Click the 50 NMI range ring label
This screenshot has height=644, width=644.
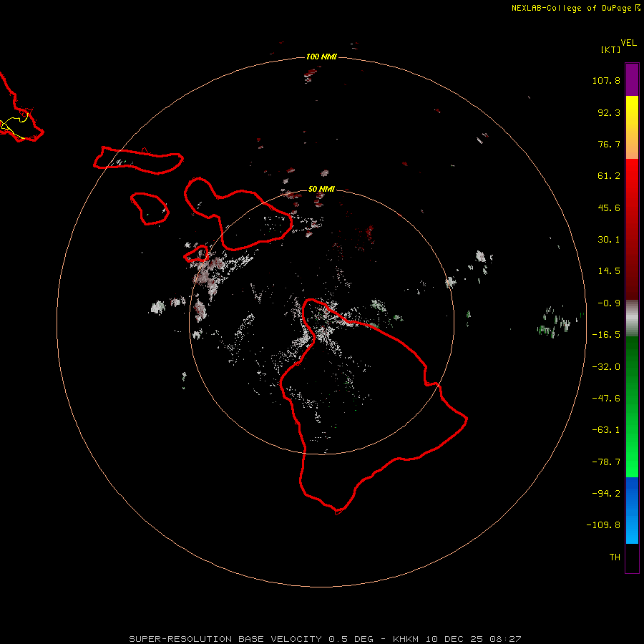(321, 189)
